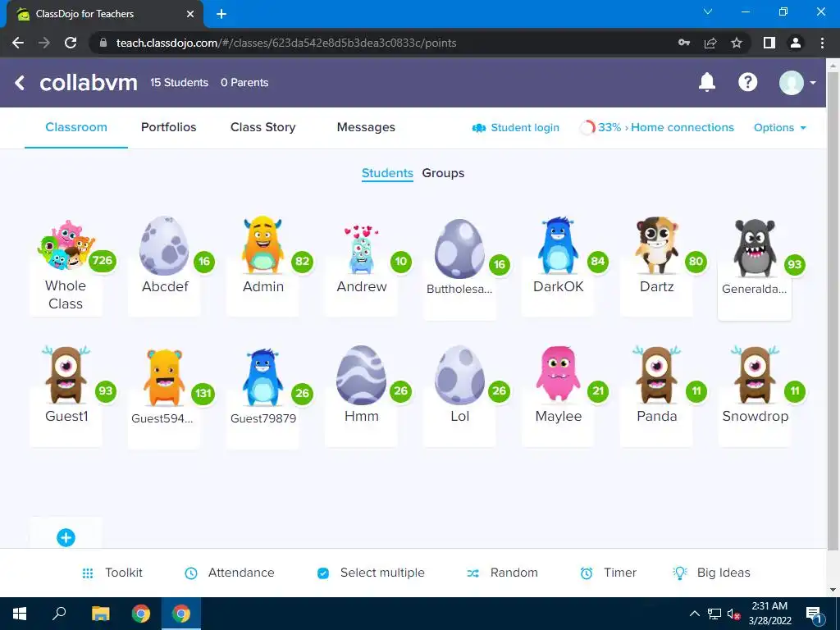Click the Toolkit label
The width and height of the screenshot is (840, 630).
click(124, 573)
